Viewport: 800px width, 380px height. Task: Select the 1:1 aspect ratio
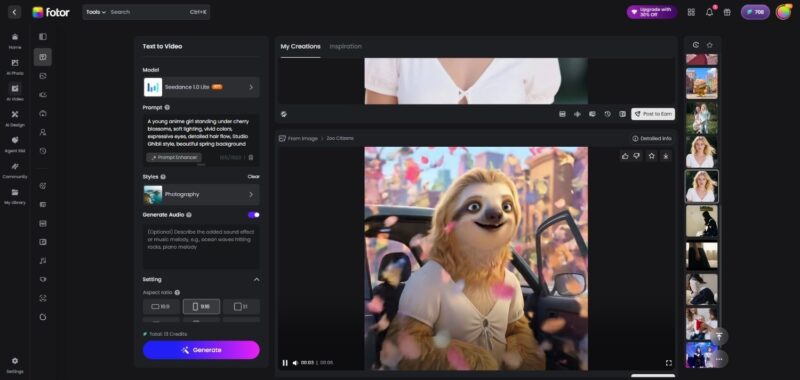[241, 307]
